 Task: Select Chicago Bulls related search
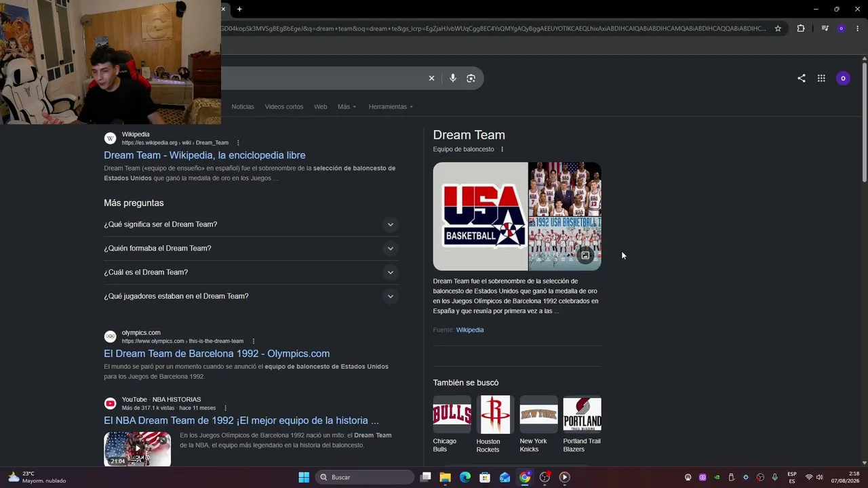452,424
